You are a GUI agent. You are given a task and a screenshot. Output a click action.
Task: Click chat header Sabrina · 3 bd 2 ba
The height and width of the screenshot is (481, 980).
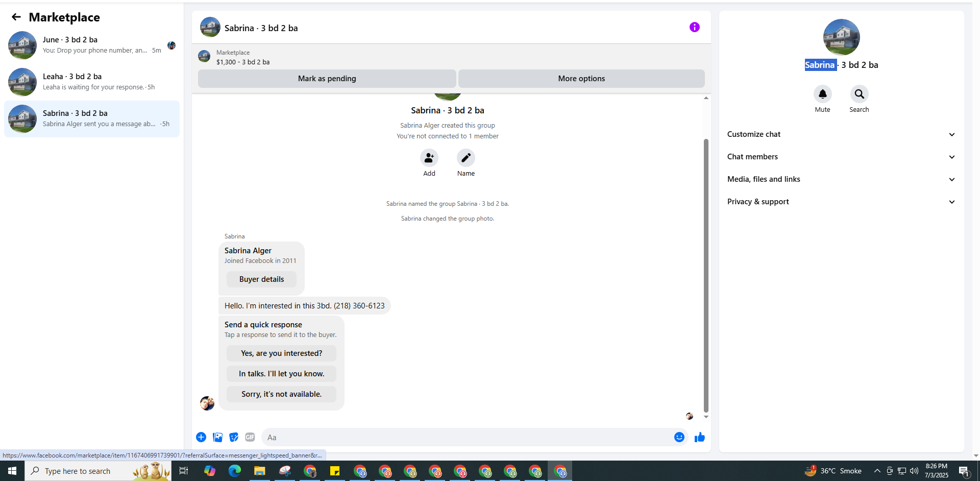261,28
